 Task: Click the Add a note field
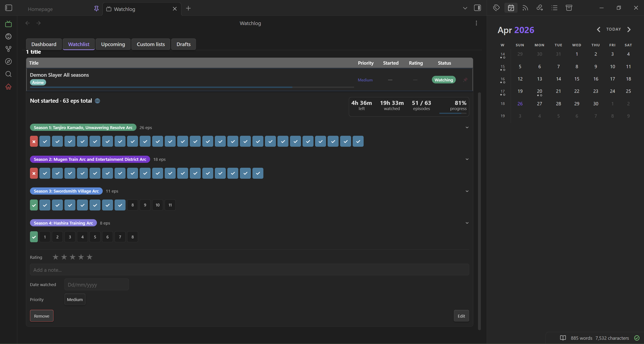249,270
